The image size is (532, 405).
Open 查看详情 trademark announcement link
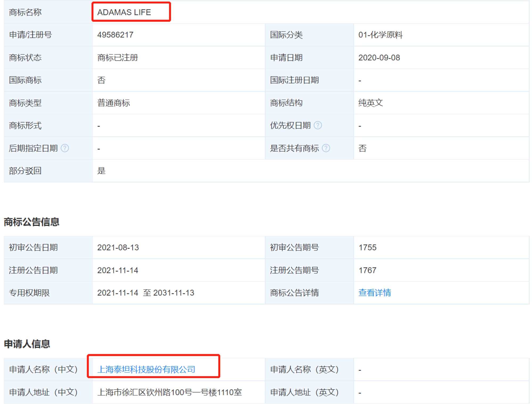pyautogui.click(x=375, y=293)
